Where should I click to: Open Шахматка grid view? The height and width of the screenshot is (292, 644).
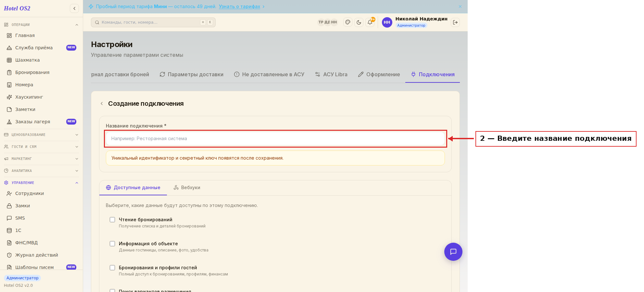tap(41, 60)
